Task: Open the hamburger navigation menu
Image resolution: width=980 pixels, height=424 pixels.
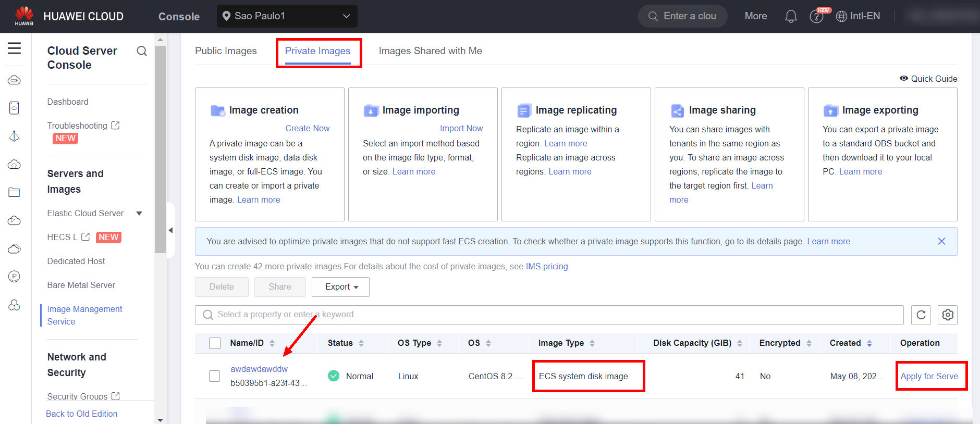Action: [14, 48]
